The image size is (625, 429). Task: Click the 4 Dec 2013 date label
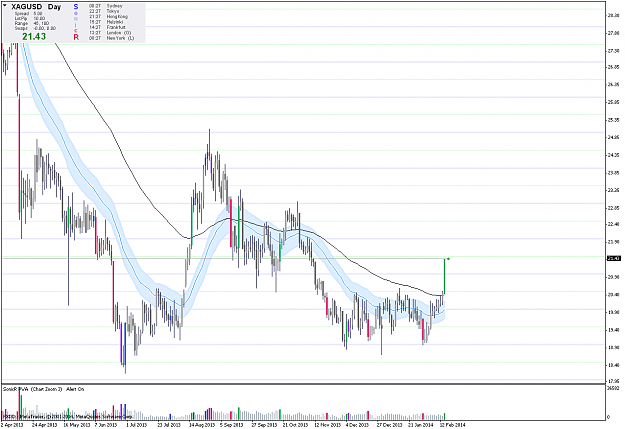pos(358,425)
